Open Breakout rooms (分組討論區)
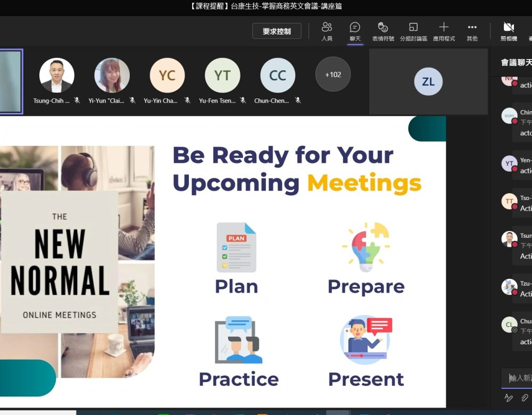Viewport: 532px width, 415px height. coord(413,31)
